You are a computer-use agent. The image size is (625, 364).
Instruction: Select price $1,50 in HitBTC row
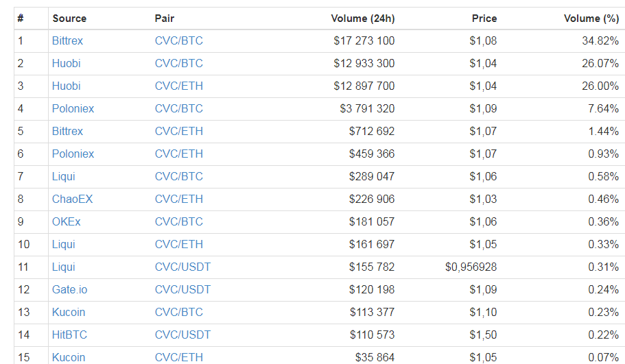483,335
